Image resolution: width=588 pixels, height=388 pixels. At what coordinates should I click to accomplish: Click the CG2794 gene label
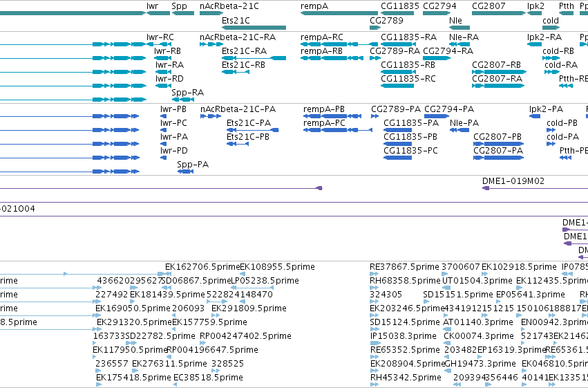[439, 6]
